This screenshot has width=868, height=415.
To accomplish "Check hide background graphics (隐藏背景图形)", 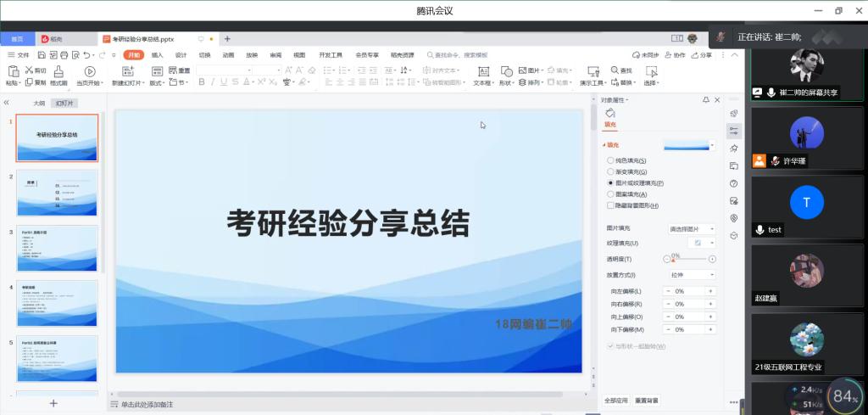I will coord(610,205).
